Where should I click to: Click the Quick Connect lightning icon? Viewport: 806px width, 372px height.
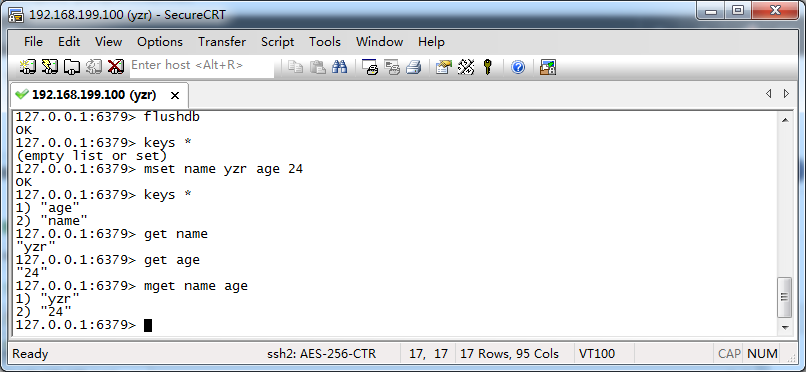pyautogui.click(x=49, y=67)
